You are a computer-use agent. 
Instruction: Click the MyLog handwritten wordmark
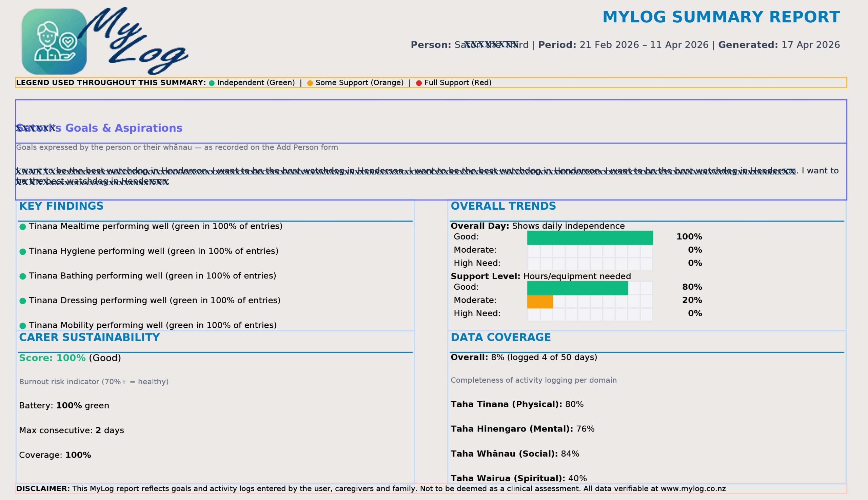(x=134, y=40)
